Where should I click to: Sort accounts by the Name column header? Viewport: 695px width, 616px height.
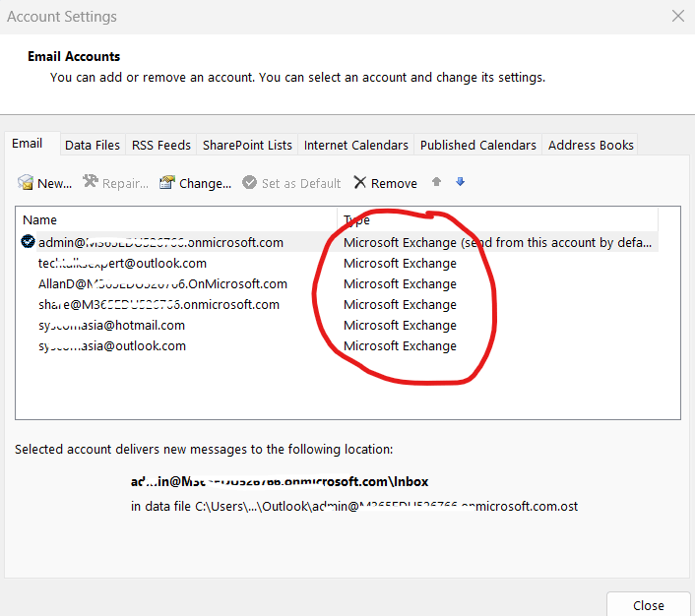177,219
